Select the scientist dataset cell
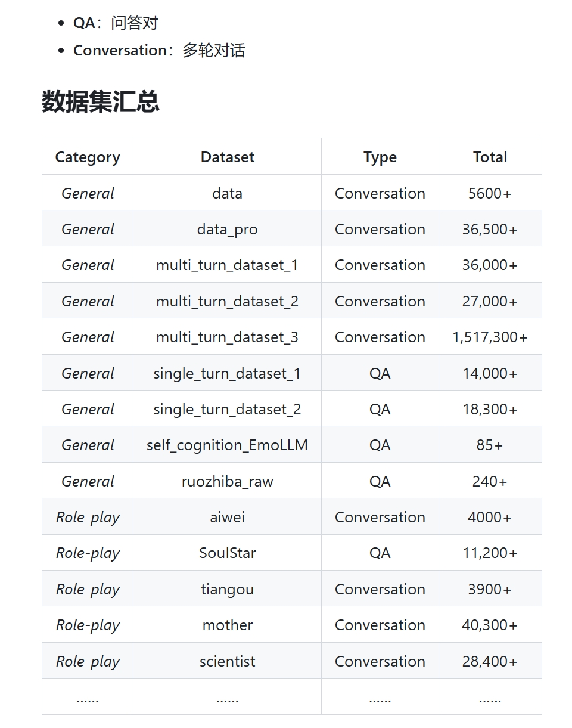This screenshot has width=572, height=728. (x=227, y=661)
